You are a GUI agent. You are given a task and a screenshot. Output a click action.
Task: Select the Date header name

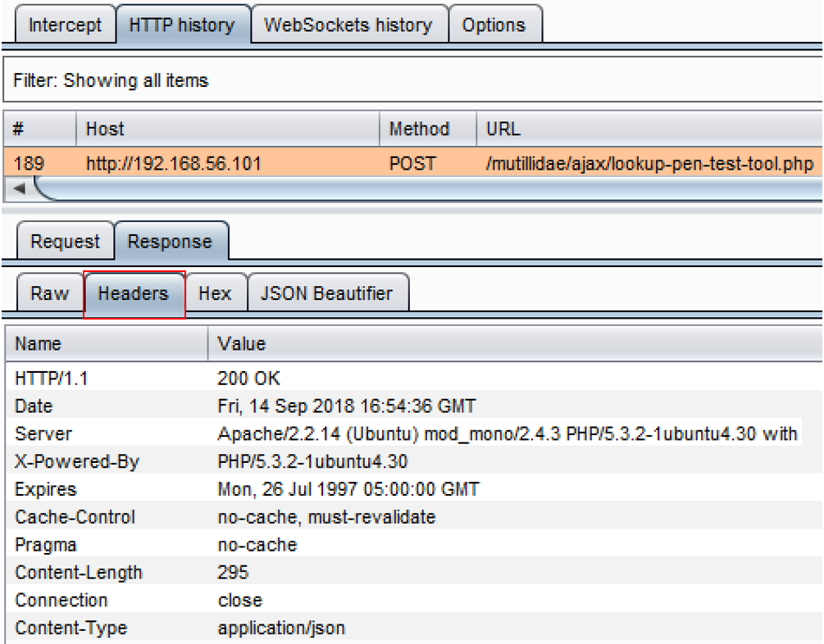pos(34,406)
